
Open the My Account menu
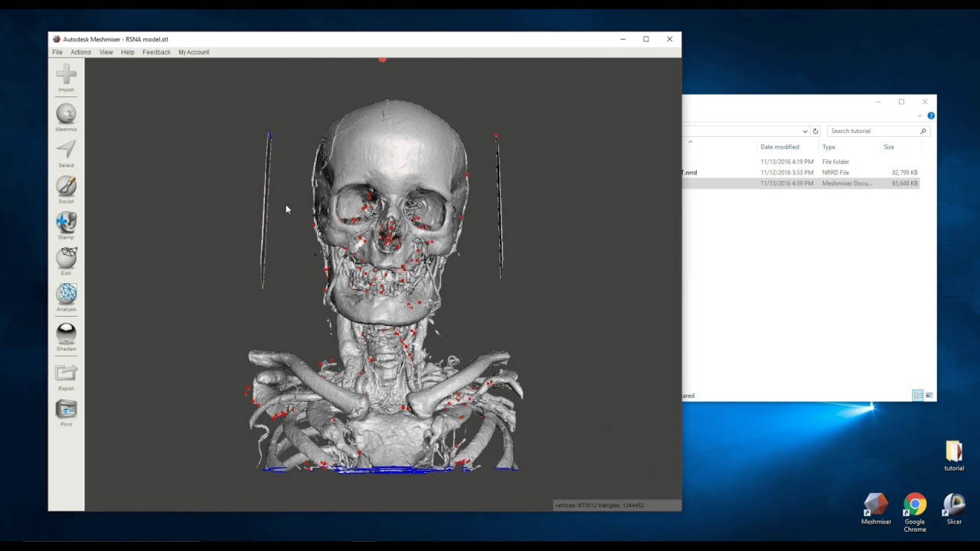pos(194,52)
